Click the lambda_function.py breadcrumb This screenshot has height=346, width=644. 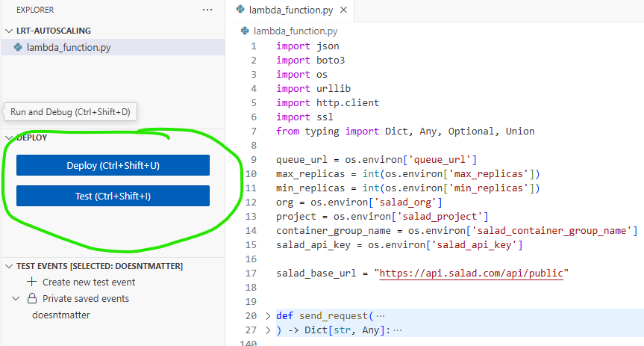[x=296, y=31]
